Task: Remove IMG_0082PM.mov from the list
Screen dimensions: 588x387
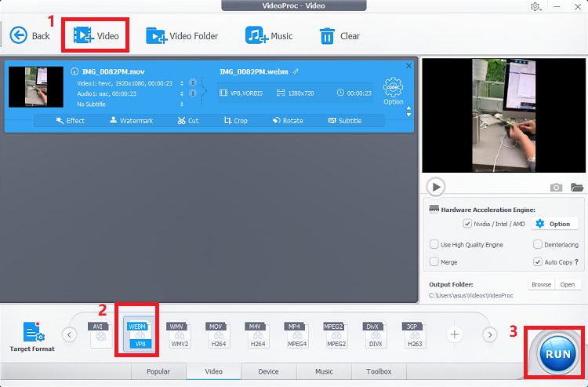Action: pyautogui.click(x=408, y=66)
